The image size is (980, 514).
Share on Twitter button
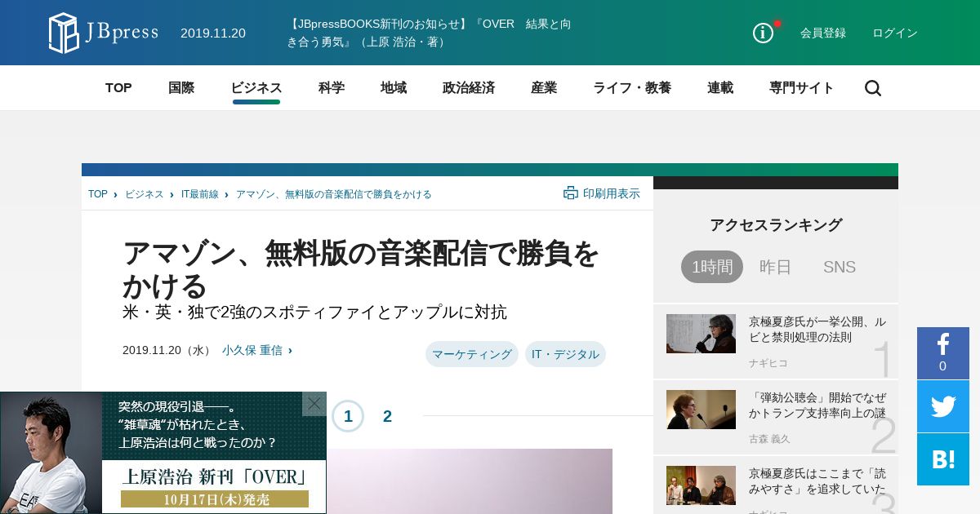pos(943,406)
